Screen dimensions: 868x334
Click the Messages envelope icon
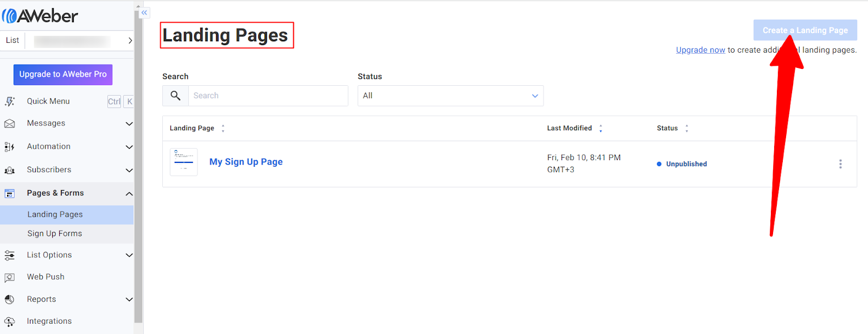(x=10, y=124)
